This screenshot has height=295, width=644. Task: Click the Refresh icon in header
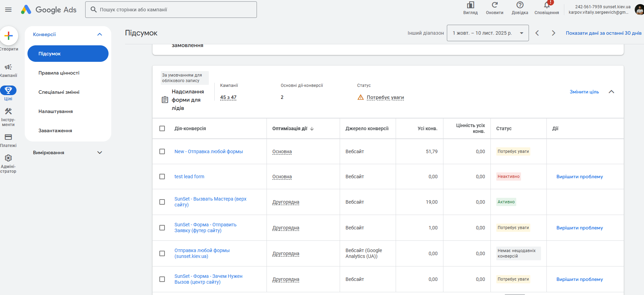pos(495,5)
